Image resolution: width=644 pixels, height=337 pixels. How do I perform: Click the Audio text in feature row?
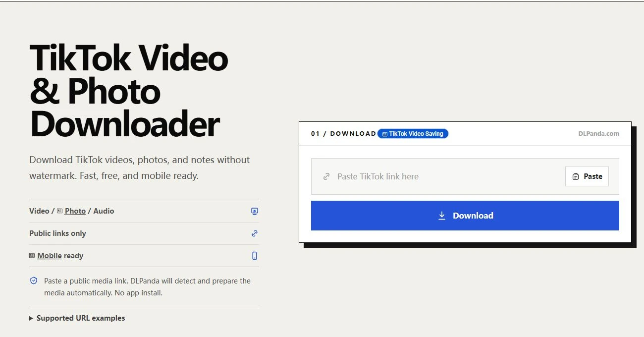point(104,211)
